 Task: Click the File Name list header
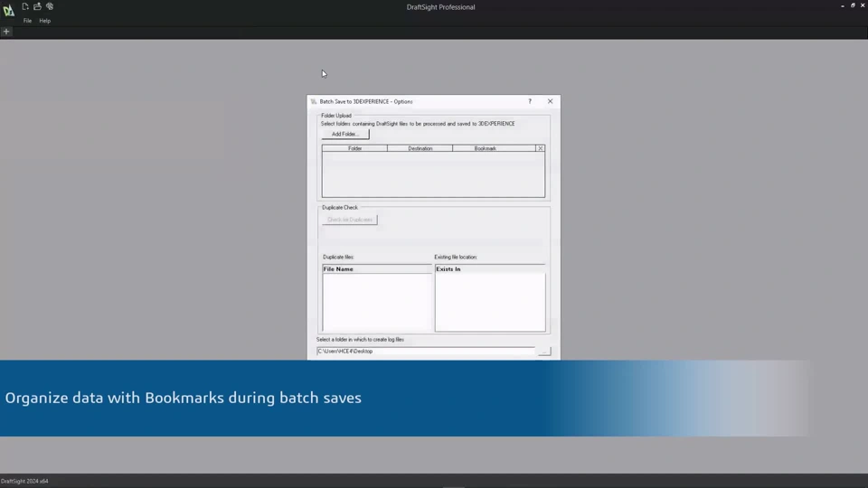pos(377,269)
